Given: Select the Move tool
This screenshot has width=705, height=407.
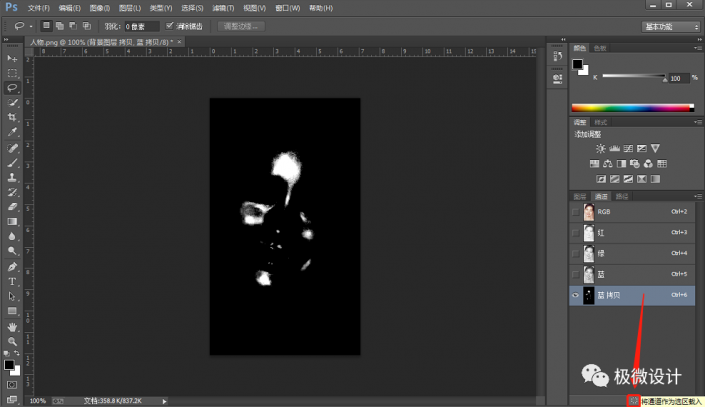Looking at the screenshot, I should (x=13, y=59).
